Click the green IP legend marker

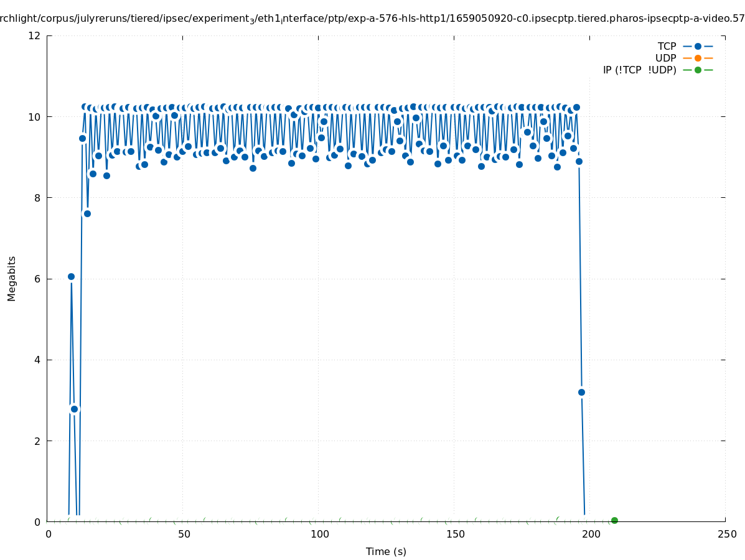point(698,70)
